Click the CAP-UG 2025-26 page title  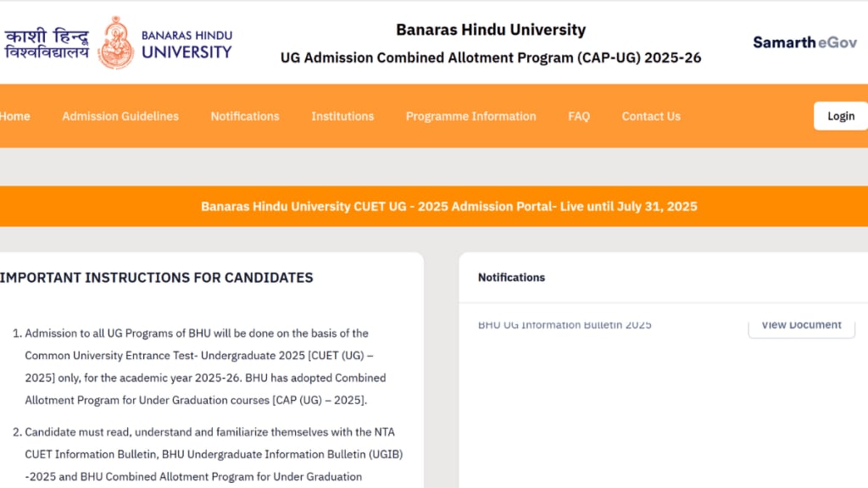[491, 58]
